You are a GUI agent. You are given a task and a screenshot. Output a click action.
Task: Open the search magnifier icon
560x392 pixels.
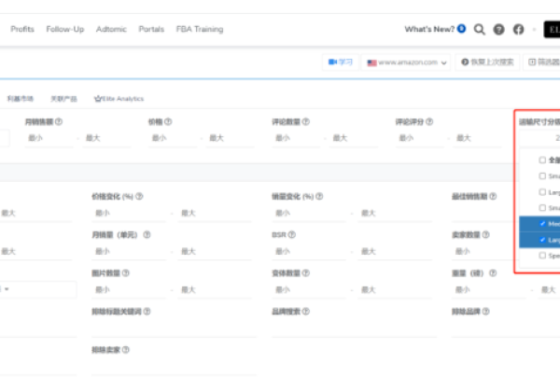pyautogui.click(x=480, y=29)
